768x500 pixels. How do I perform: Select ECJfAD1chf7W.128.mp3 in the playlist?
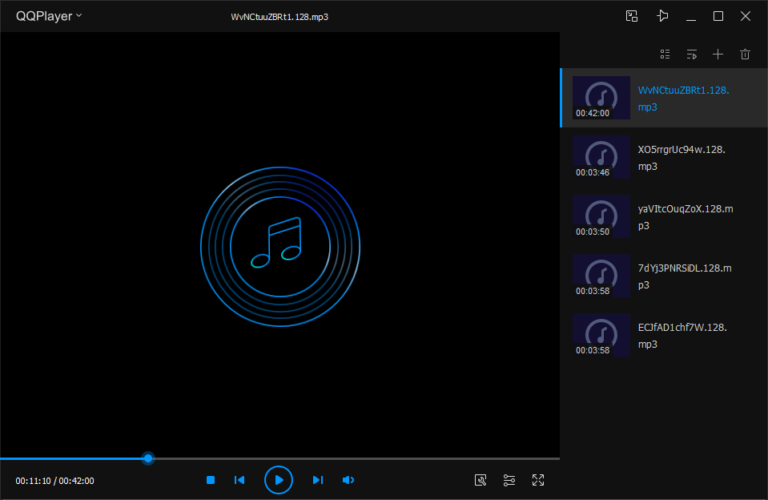pyautogui.click(x=664, y=335)
